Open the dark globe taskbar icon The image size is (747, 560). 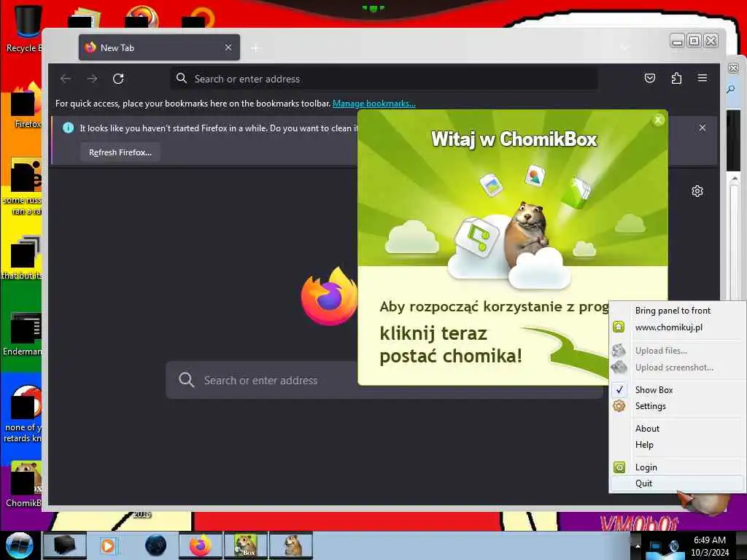[155, 545]
